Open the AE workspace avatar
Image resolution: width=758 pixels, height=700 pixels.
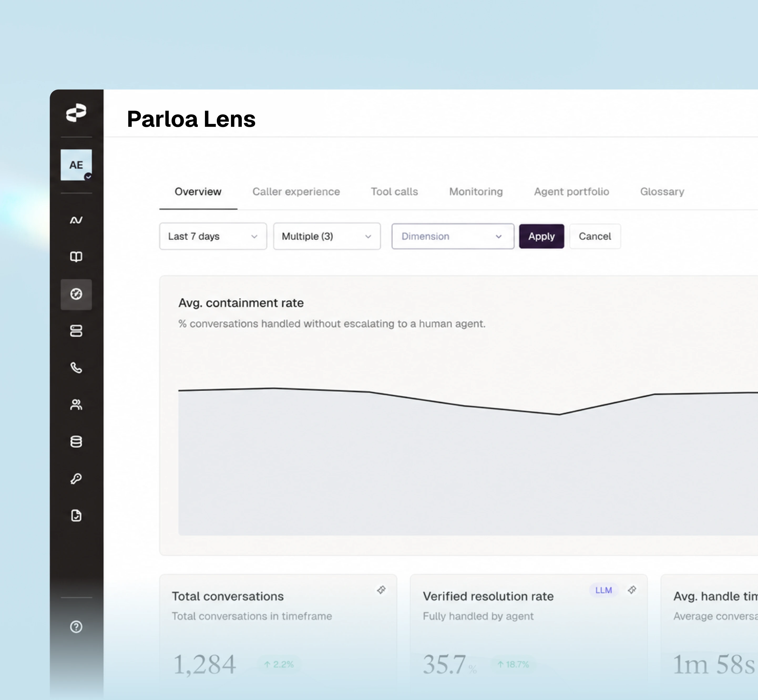76,165
